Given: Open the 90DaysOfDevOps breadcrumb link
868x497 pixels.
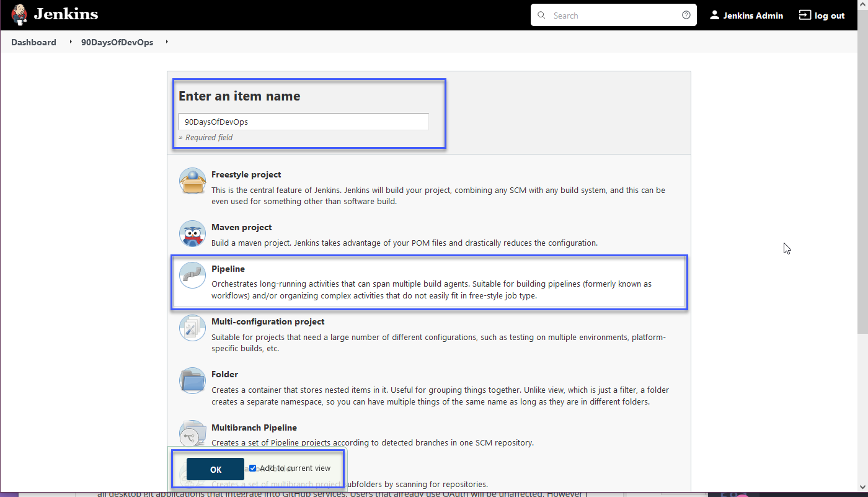Looking at the screenshot, I should [117, 42].
